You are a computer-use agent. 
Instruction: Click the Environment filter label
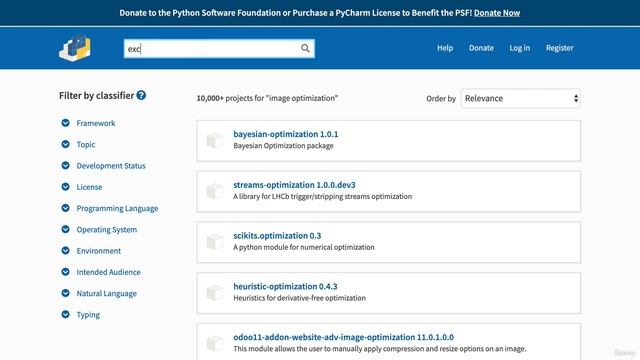pos(99,251)
